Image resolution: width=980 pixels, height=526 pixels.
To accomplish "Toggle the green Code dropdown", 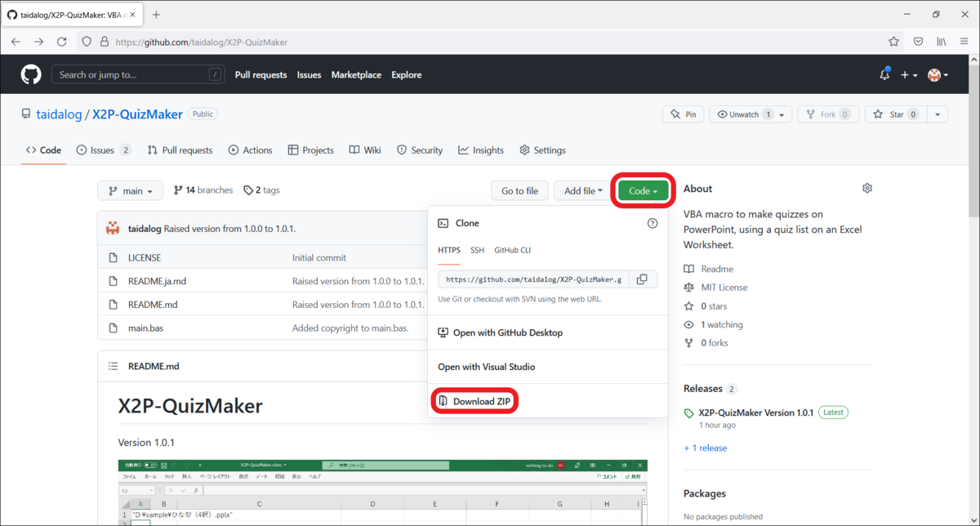I will pos(644,191).
